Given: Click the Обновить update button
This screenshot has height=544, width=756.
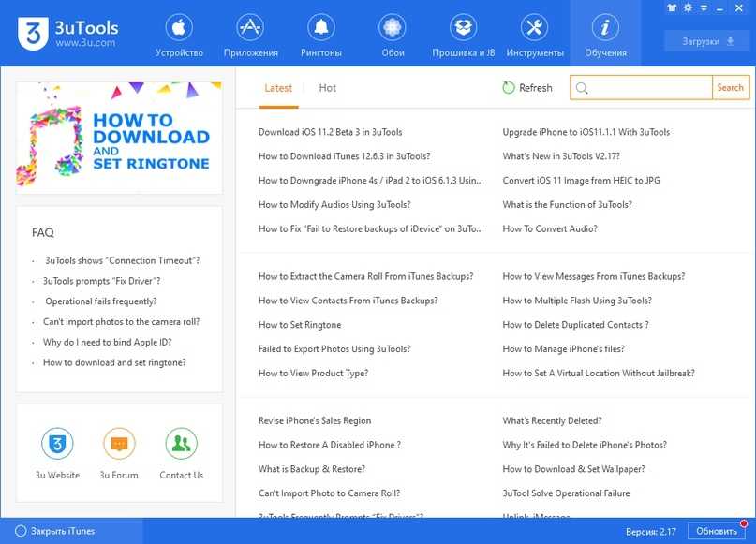Looking at the screenshot, I should (x=719, y=531).
